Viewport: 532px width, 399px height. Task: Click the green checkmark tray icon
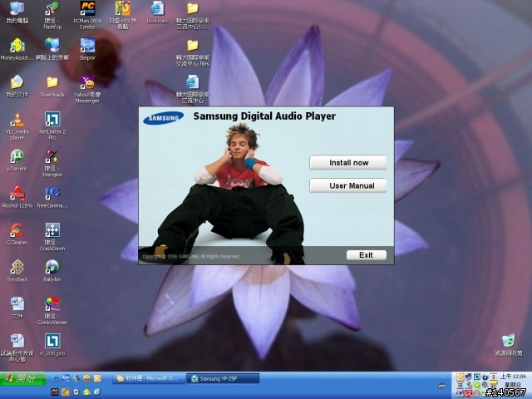pos(477,385)
